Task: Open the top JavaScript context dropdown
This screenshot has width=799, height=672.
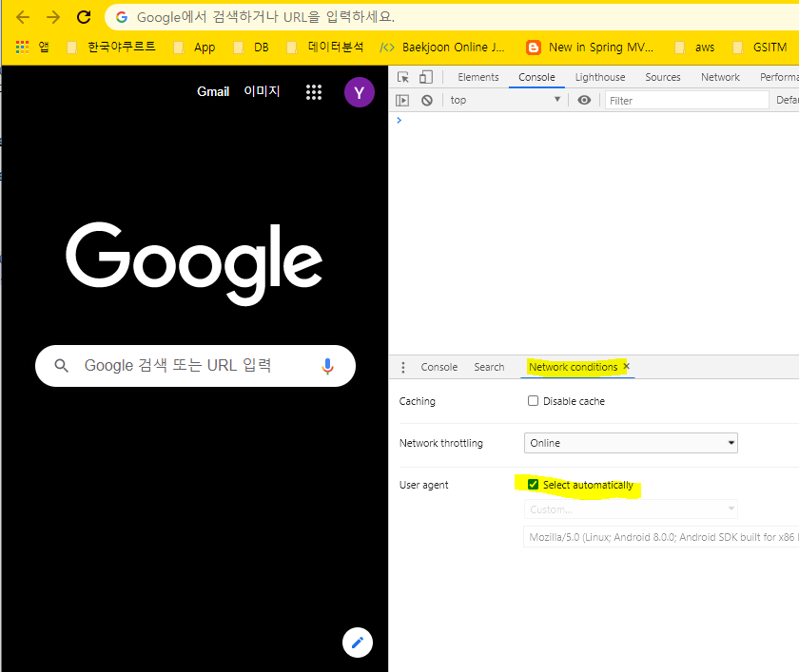Action: 505,101
